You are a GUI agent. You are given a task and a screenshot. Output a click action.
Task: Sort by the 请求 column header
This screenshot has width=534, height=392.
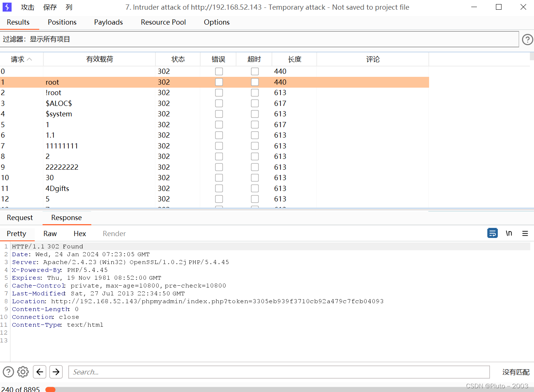click(x=22, y=59)
